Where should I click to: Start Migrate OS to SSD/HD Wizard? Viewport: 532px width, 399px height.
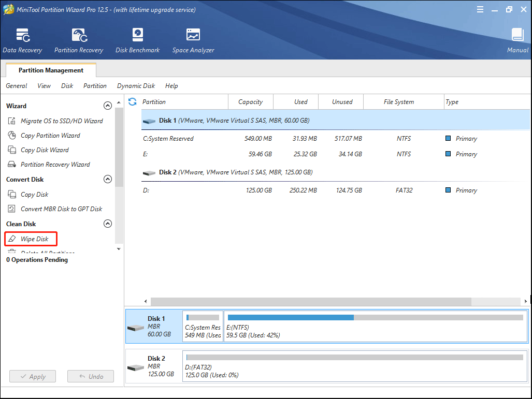[x=62, y=121]
